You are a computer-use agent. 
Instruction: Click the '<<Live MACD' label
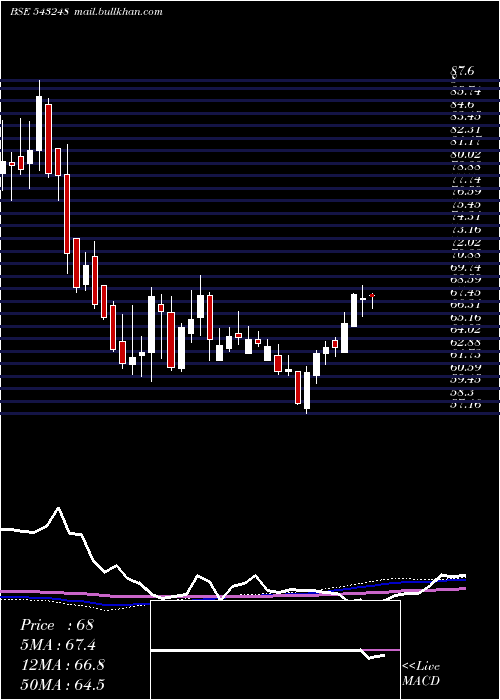pyautogui.click(x=421, y=674)
